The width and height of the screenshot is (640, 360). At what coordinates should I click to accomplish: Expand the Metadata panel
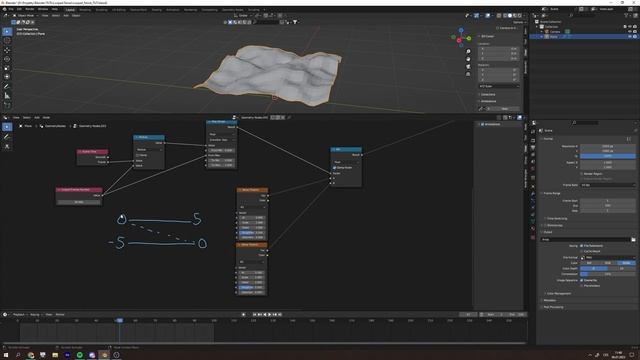[x=549, y=300]
